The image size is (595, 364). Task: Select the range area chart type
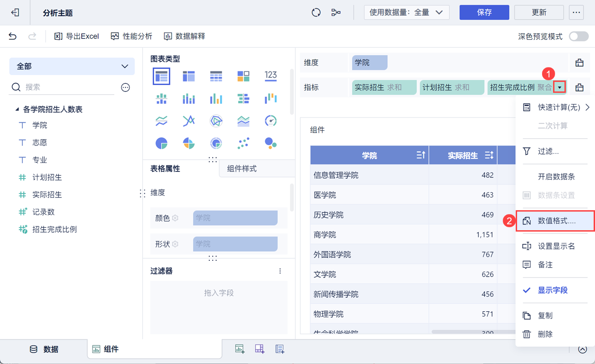(243, 121)
